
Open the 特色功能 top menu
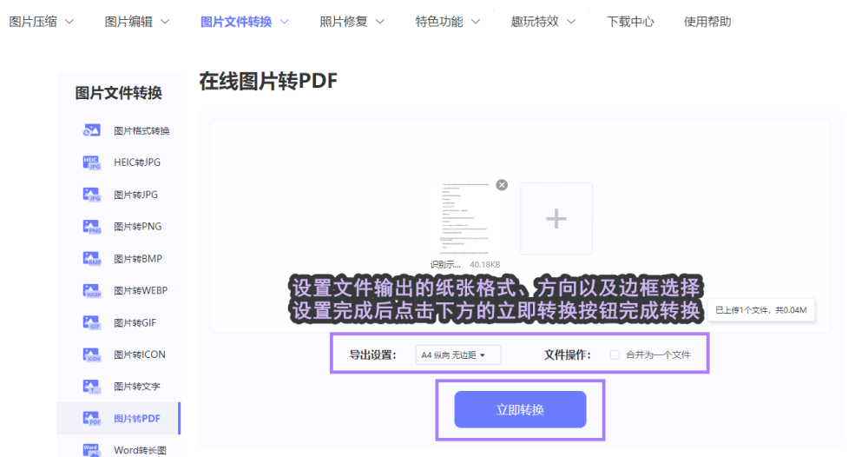pos(439,22)
